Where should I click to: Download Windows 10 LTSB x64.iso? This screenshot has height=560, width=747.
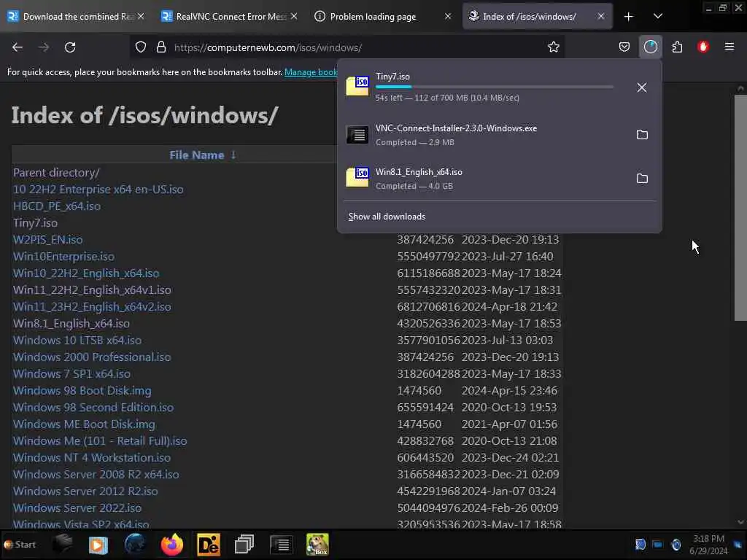coord(77,341)
